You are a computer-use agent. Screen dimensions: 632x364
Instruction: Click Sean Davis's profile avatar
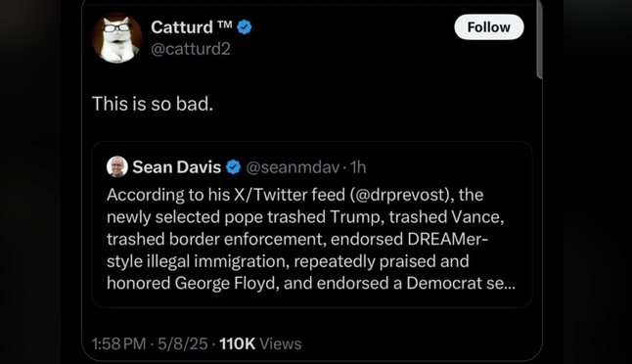tap(117, 166)
